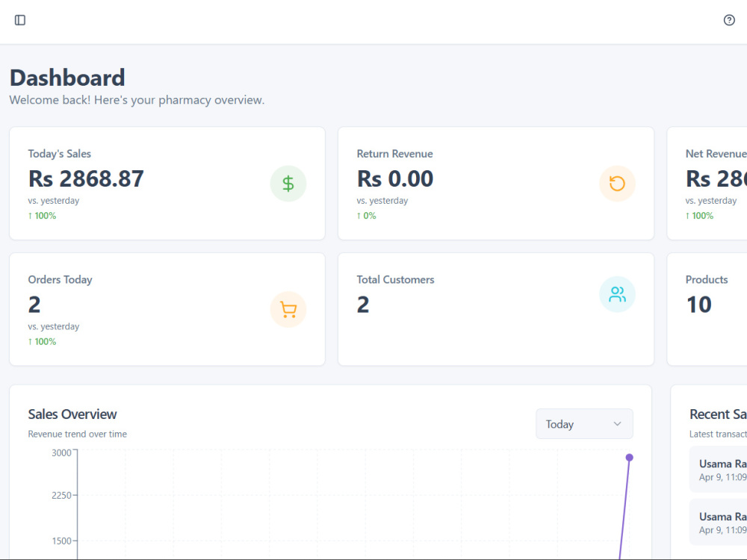This screenshot has height=560, width=747.
Task: Click the Rs 0.00 value
Action: [395, 178]
